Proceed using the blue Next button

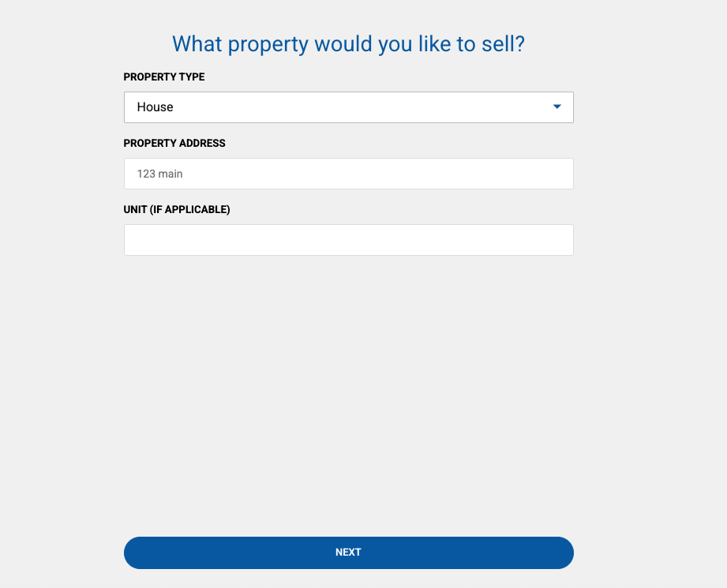(348, 552)
